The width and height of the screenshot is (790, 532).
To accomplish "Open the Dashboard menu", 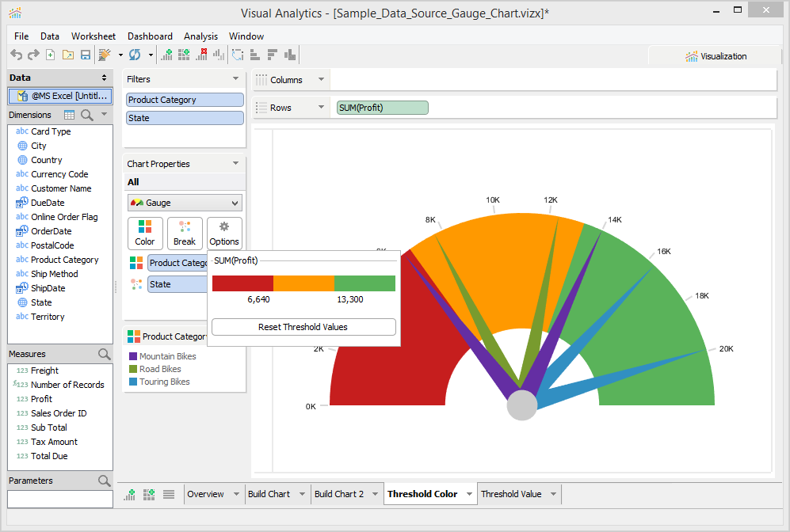I will [x=150, y=36].
